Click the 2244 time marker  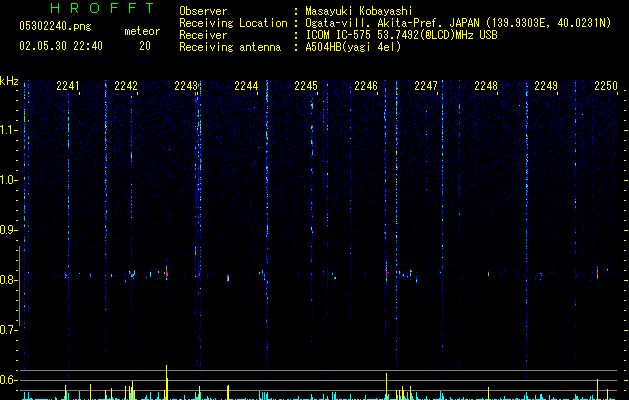click(246, 86)
